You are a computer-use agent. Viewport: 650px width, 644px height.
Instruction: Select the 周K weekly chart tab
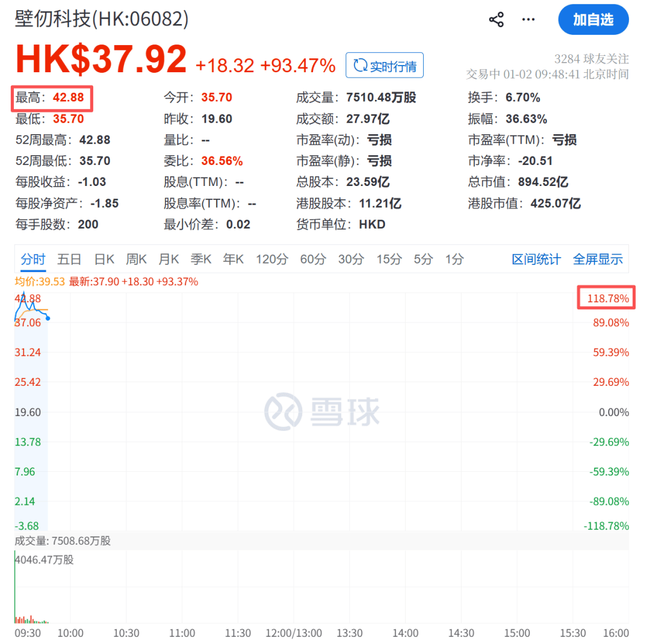tap(136, 259)
